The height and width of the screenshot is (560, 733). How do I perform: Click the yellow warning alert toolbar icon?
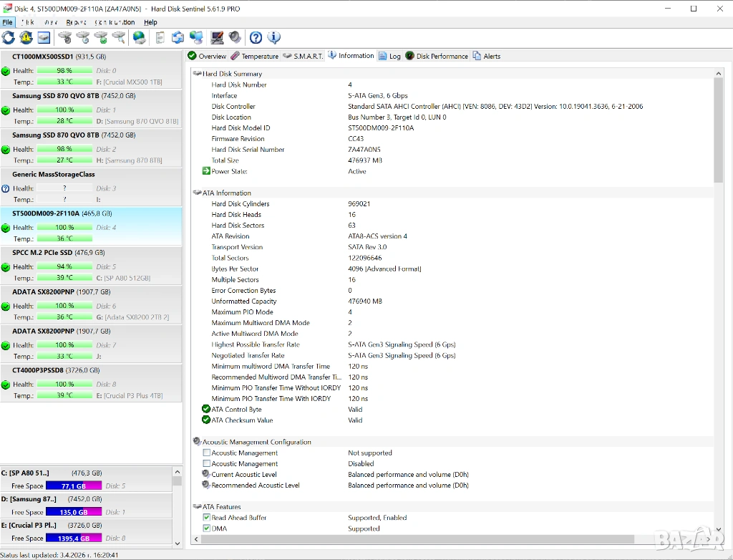click(x=26, y=38)
